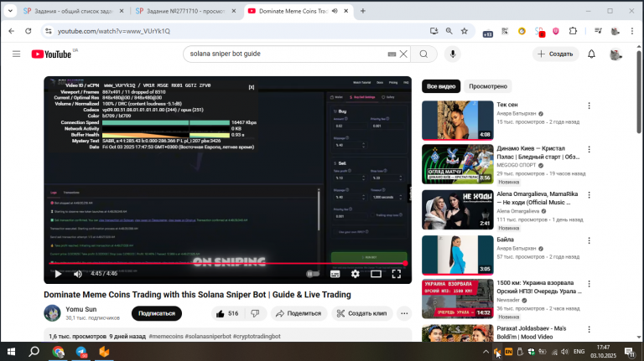Screen dimensions: 644x361
Task: Click Создать button in header
Action: coord(556,54)
